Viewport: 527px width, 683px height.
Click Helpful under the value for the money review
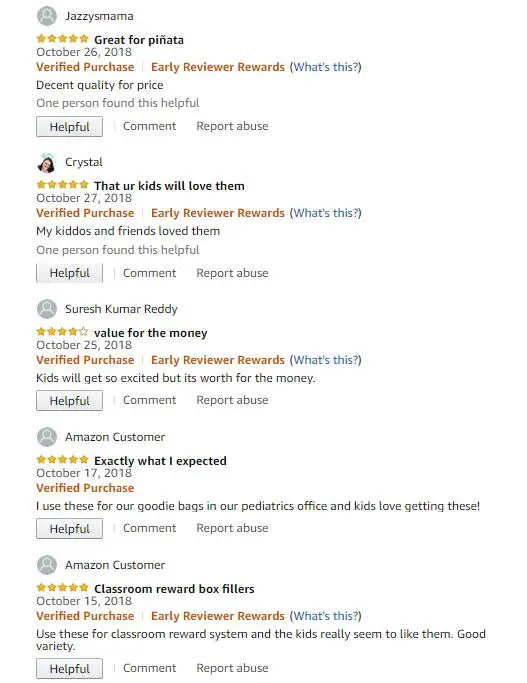70,401
